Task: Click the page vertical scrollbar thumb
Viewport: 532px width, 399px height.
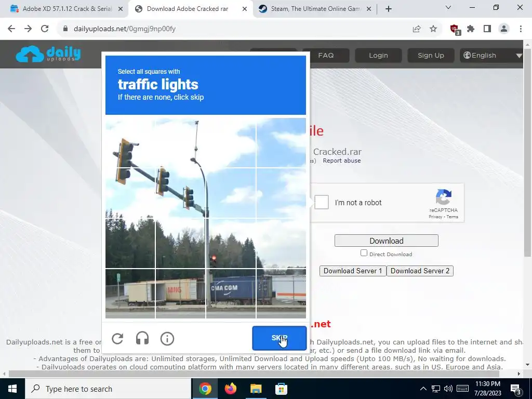Action: tap(528, 152)
